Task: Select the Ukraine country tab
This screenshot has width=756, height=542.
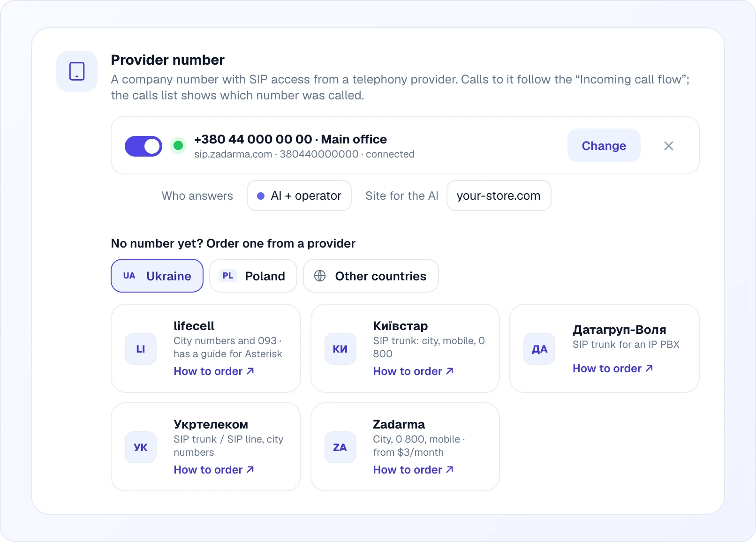Action: (x=157, y=276)
